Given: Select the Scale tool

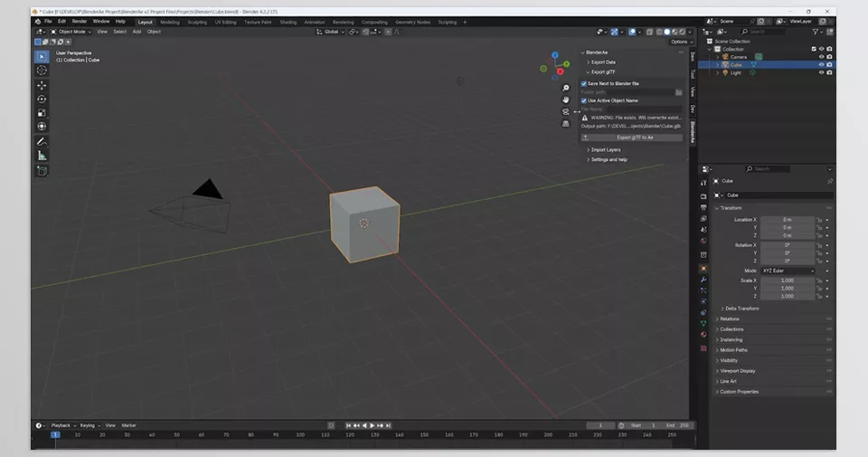Looking at the screenshot, I should (42, 112).
